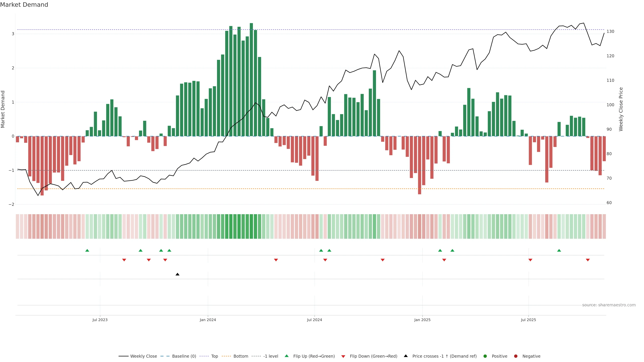Screen dimensions: 644x362
Task: Click the Weekly Close Price axis label
Action: pos(621,109)
